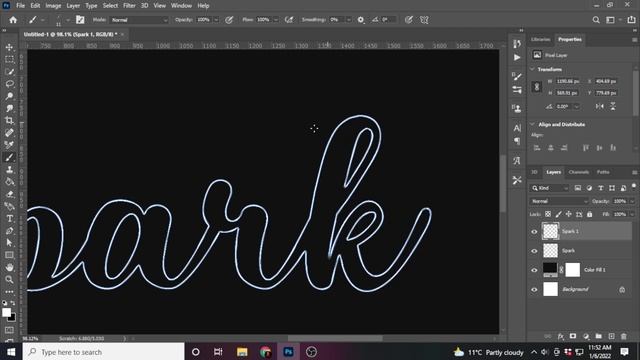Select the Crop tool

[9, 120]
